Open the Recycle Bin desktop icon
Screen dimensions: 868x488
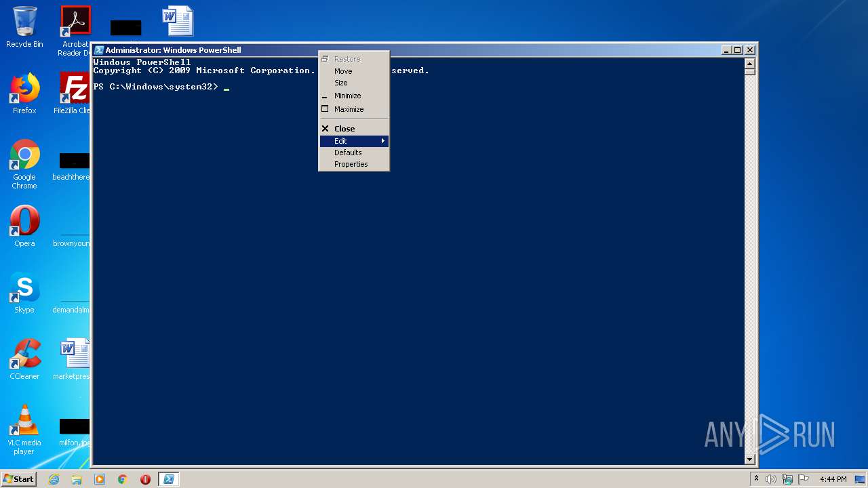(x=24, y=27)
